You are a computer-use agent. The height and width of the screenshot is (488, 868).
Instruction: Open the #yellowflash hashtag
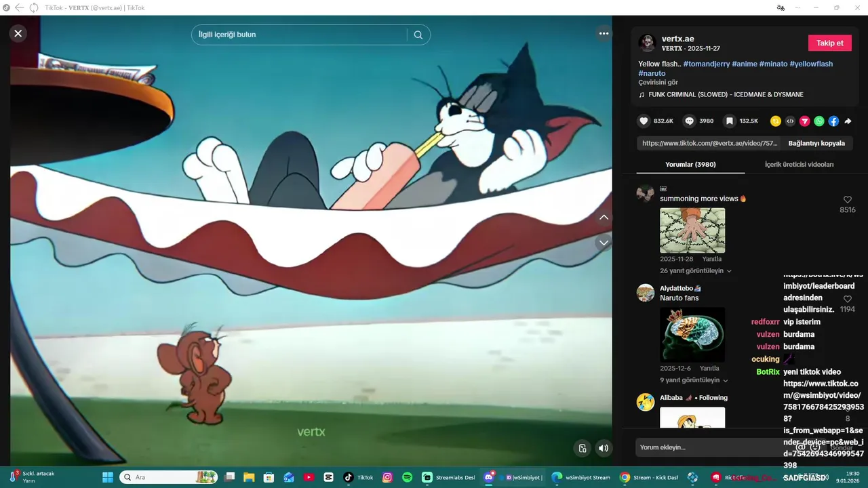811,64
